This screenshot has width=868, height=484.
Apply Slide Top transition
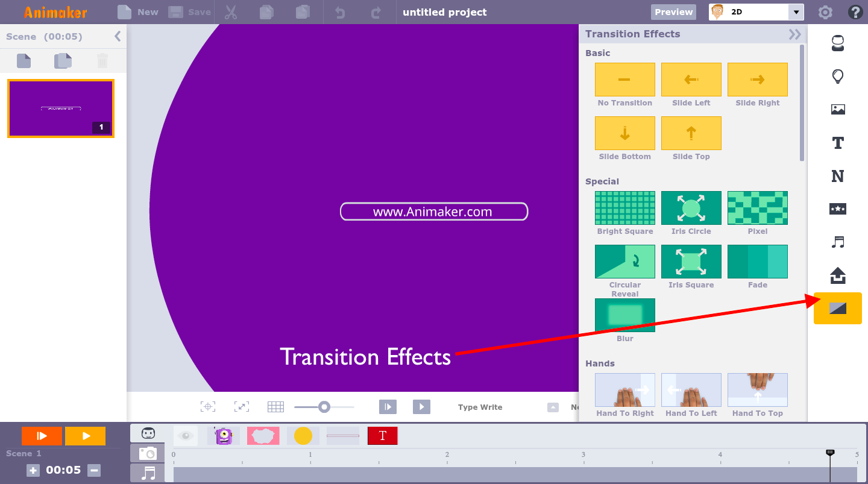click(x=691, y=133)
